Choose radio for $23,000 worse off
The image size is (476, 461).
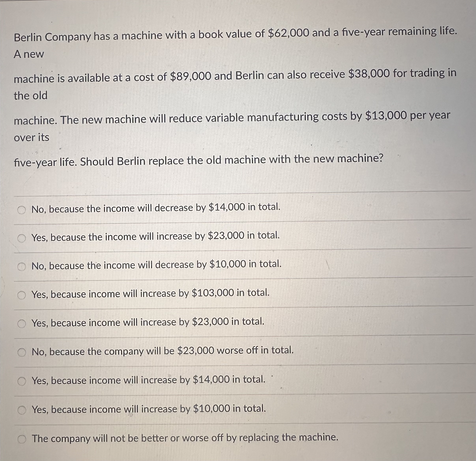point(22,353)
